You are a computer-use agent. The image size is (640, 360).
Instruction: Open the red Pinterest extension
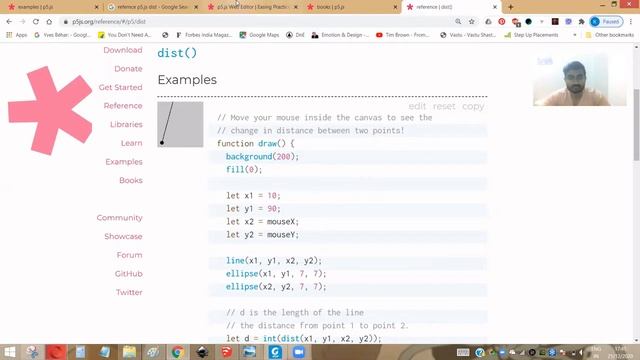(x=502, y=22)
